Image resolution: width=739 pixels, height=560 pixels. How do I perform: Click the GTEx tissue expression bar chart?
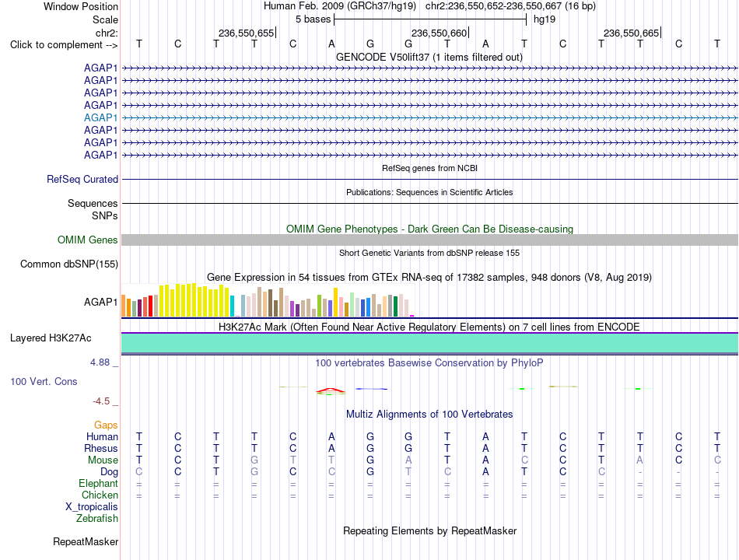click(268, 299)
